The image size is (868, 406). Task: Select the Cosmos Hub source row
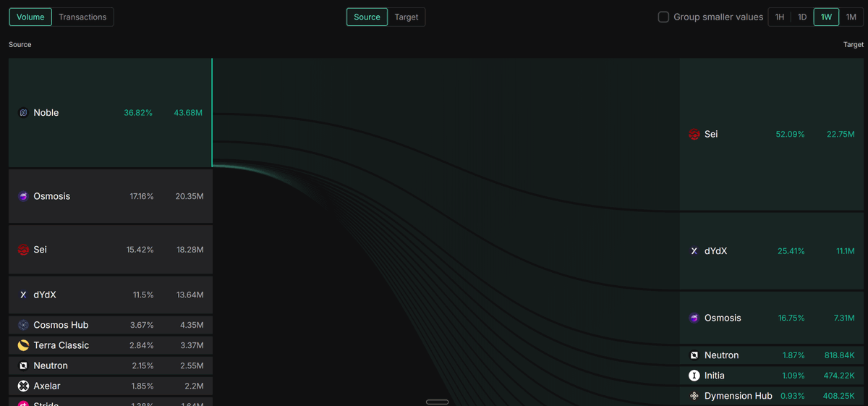click(111, 325)
